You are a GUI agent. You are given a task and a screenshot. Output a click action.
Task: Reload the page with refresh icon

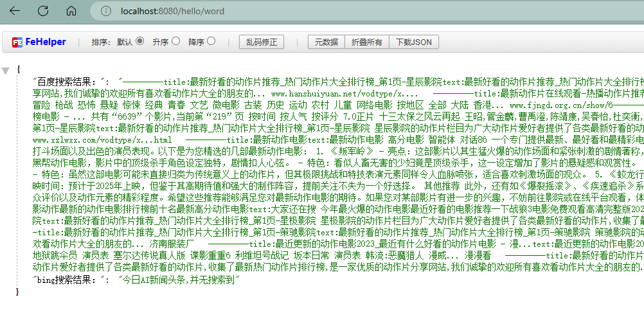click(43, 11)
